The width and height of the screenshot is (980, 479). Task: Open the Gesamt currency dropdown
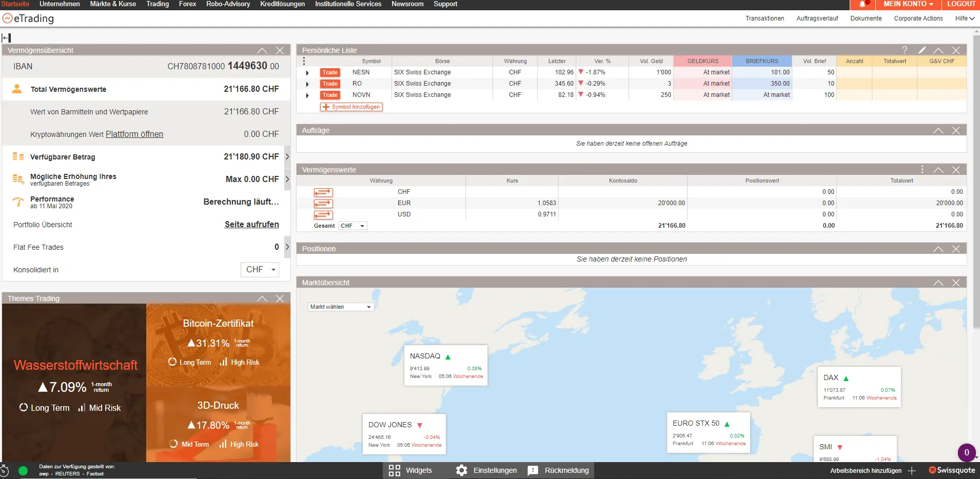coord(352,226)
